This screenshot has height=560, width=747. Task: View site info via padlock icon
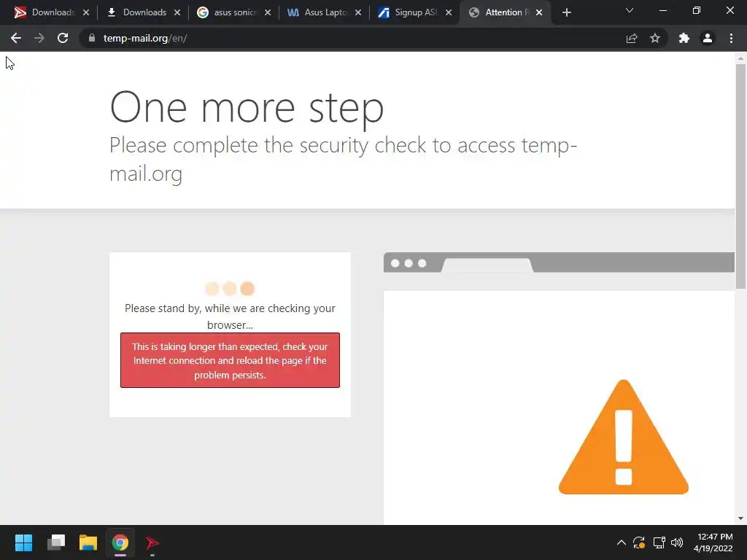[x=92, y=38]
